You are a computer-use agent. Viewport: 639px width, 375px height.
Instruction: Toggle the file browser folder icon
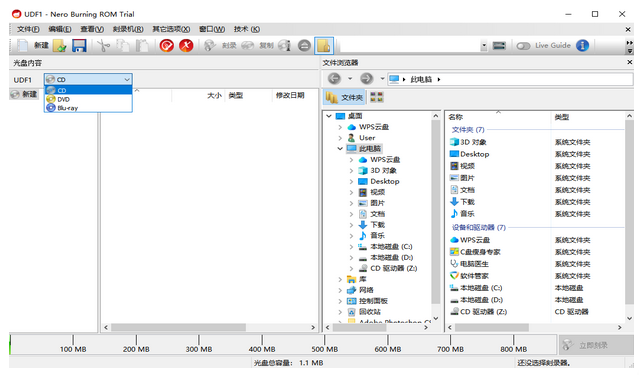click(324, 46)
